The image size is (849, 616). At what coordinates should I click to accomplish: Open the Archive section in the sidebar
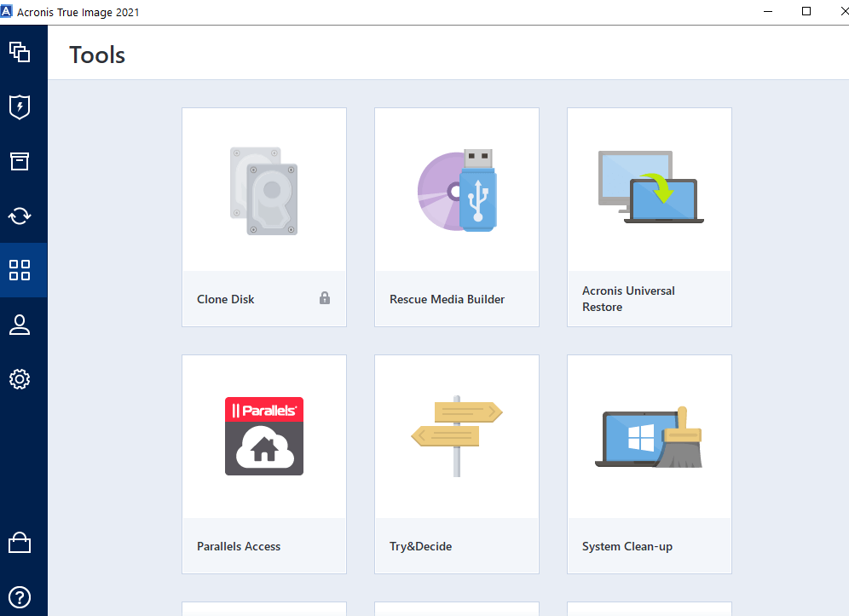[20, 161]
